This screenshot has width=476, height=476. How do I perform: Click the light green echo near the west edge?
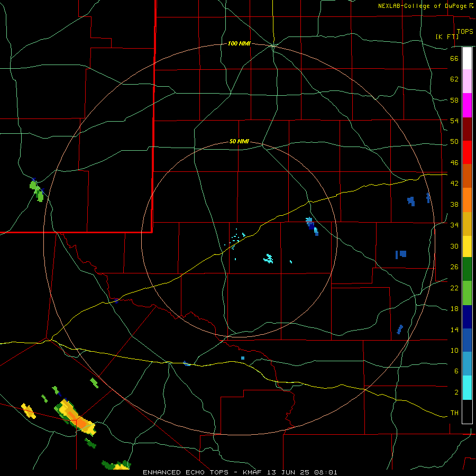pos(36,190)
